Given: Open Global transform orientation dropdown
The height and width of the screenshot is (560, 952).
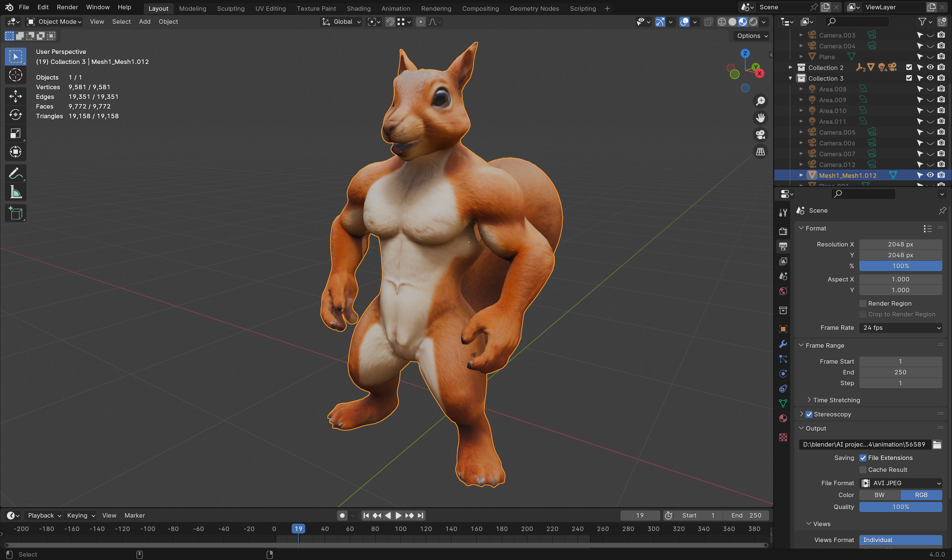Looking at the screenshot, I should coord(341,22).
